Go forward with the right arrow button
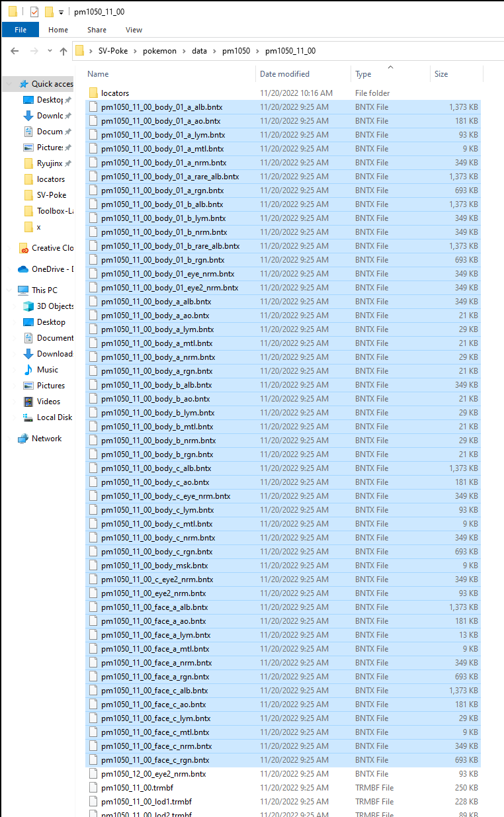The image size is (504, 817). coord(34,51)
